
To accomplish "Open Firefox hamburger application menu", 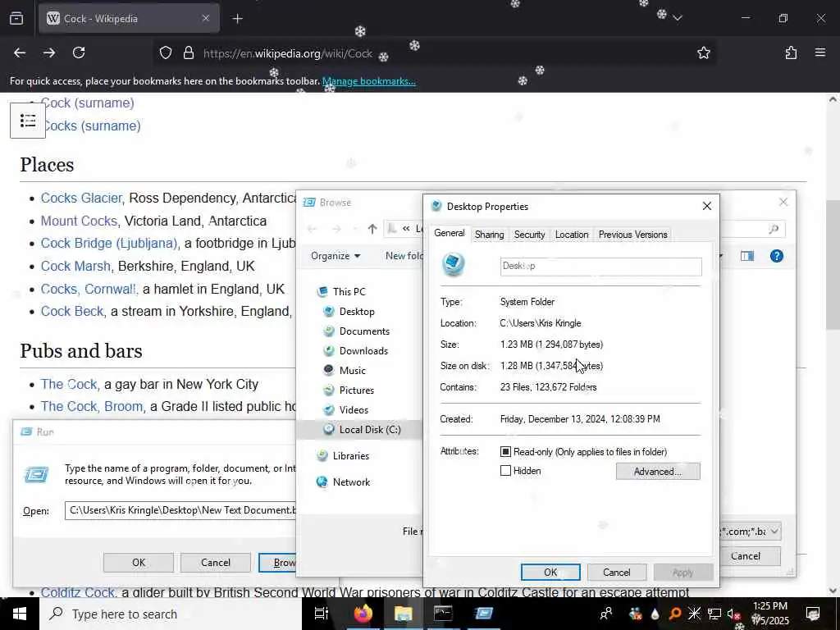I will (820, 52).
